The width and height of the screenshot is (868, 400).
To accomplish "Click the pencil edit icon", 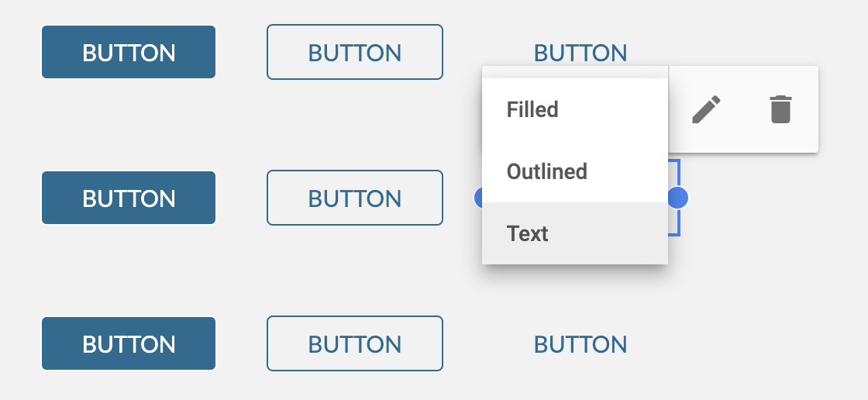I will pyautogui.click(x=706, y=109).
